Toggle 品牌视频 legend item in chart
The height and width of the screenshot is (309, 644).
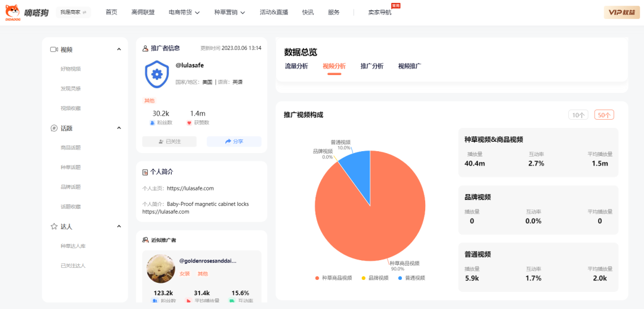pos(375,278)
